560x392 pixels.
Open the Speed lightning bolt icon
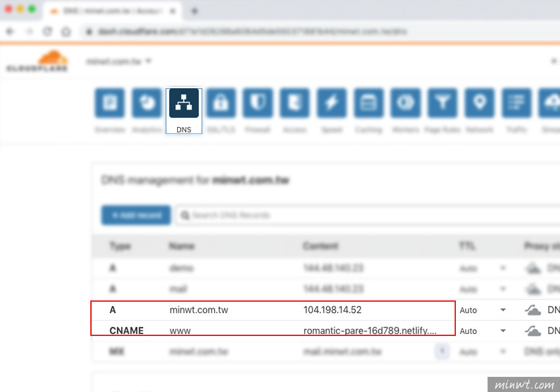pos(332,103)
